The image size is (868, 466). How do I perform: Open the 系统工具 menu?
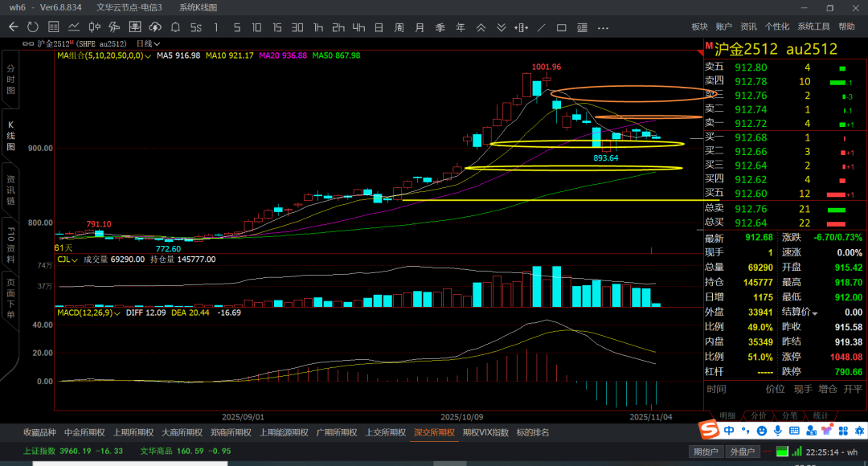point(813,27)
